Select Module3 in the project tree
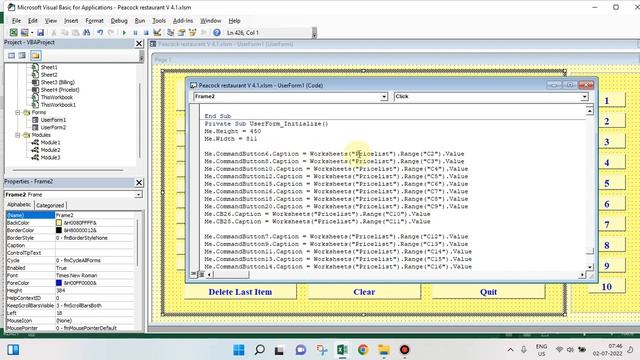Screen dimensions: 640x360 coord(50,158)
